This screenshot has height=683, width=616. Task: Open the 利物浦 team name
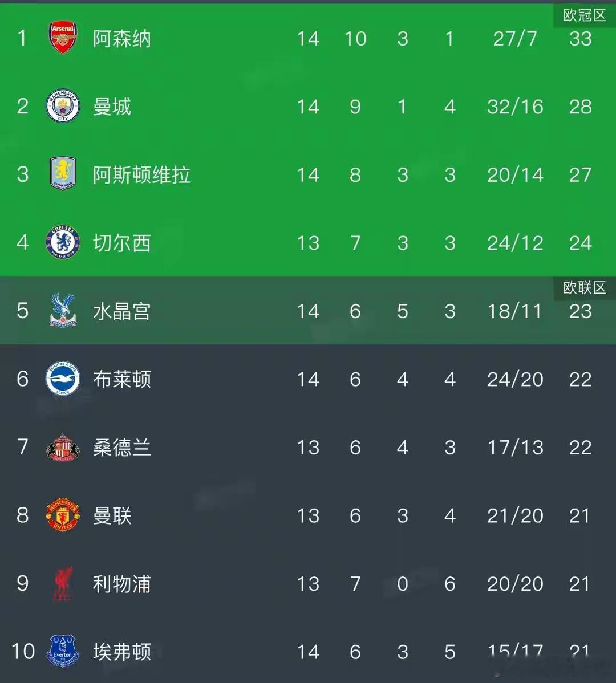coord(122,584)
